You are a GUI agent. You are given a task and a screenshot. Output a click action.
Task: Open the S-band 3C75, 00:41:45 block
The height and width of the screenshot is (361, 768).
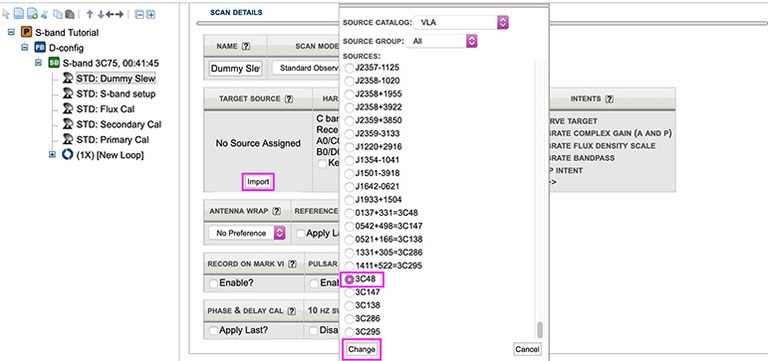[110, 63]
